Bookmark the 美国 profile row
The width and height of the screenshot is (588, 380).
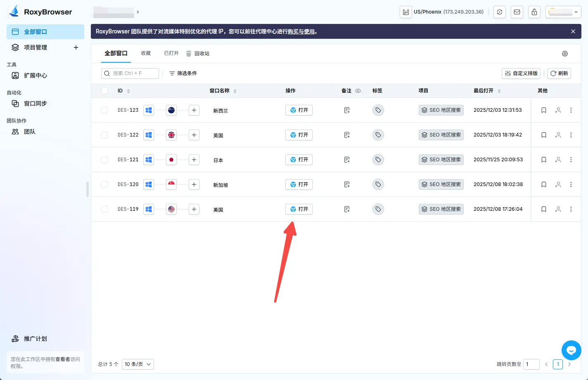[x=543, y=209]
